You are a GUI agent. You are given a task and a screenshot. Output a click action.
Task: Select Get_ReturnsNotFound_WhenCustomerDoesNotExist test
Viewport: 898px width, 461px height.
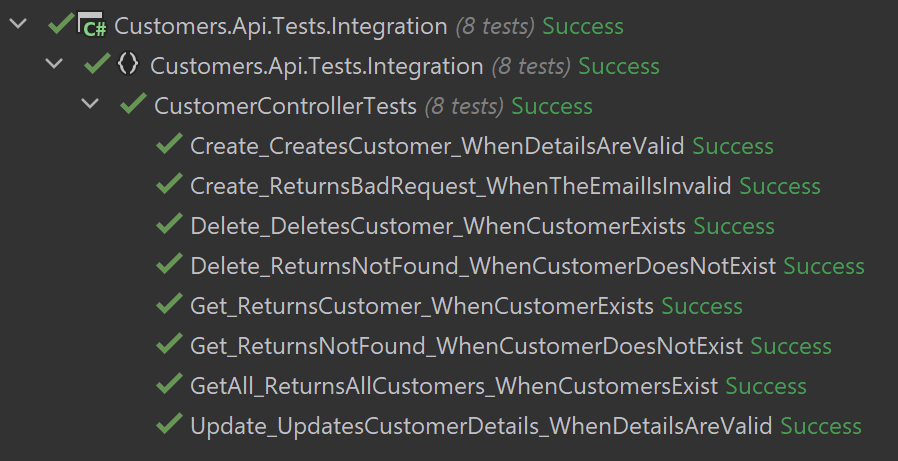[466, 346]
